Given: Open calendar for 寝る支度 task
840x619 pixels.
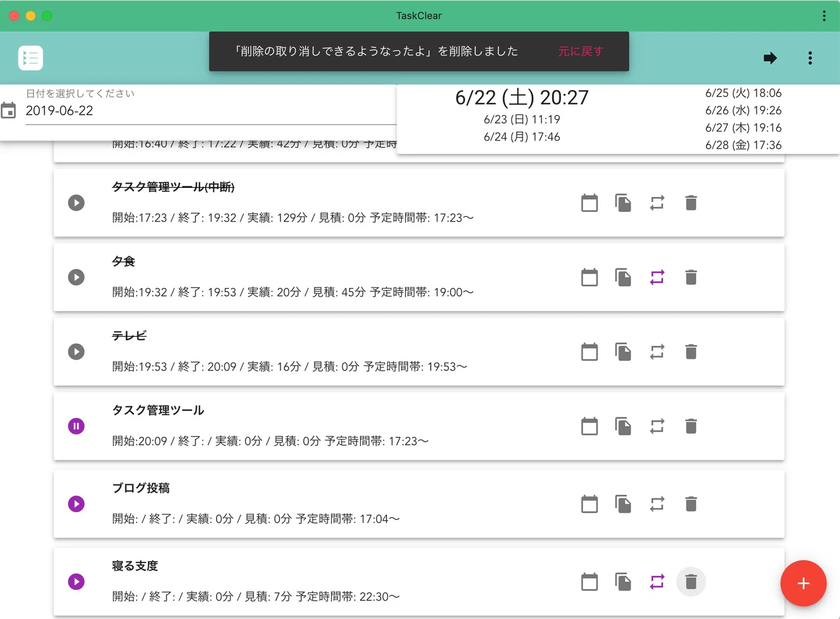Looking at the screenshot, I should tap(590, 582).
